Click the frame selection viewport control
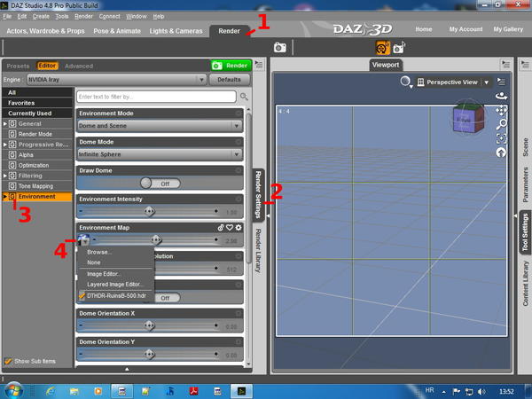This screenshot has width=532, height=399. 501,138
